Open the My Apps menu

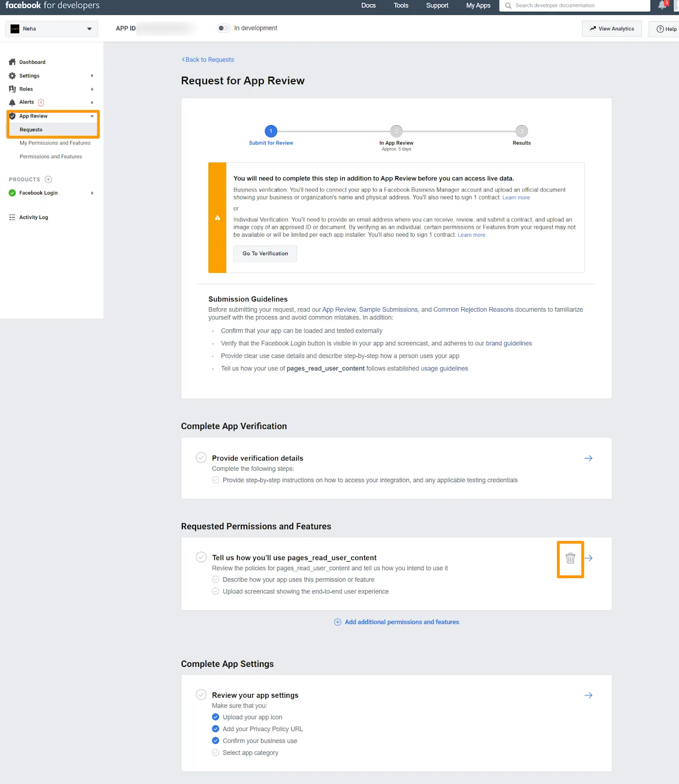[478, 5]
